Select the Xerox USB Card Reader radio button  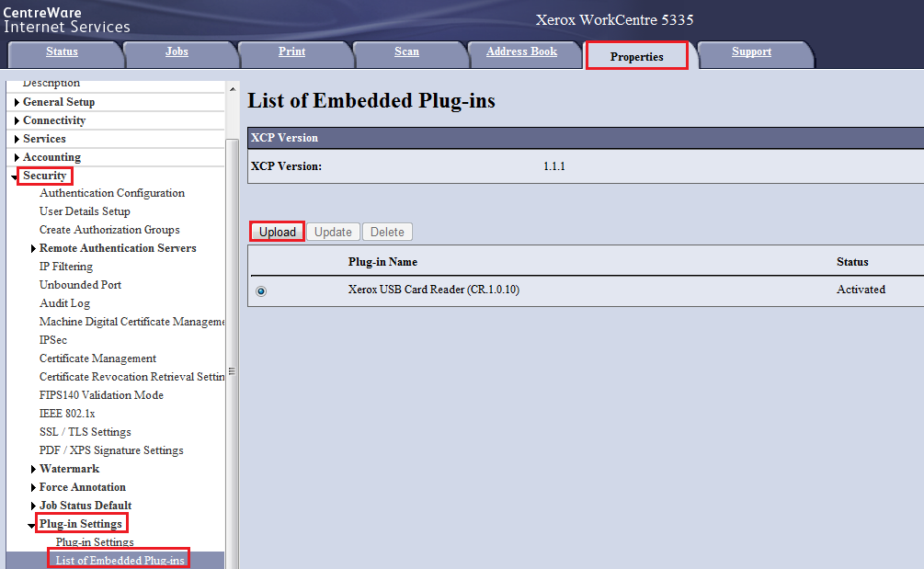tap(261, 290)
